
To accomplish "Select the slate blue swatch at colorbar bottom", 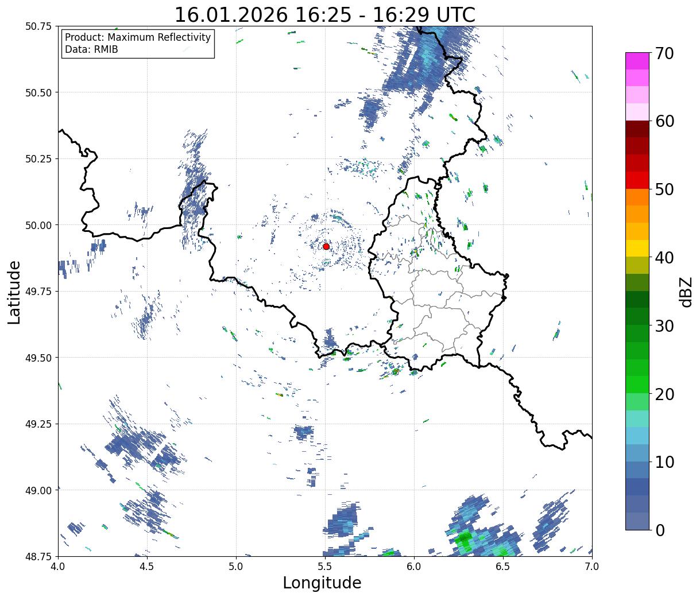I will pos(637,521).
